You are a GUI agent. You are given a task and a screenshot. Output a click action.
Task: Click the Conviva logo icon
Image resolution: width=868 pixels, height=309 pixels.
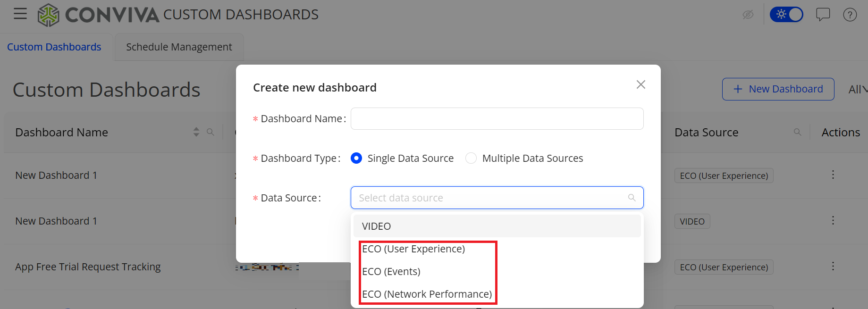48,15
